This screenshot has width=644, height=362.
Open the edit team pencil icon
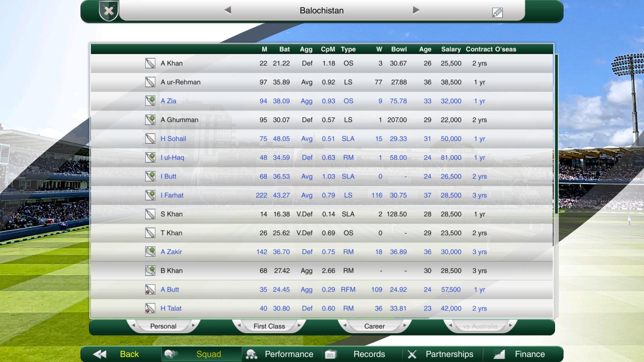(x=497, y=13)
